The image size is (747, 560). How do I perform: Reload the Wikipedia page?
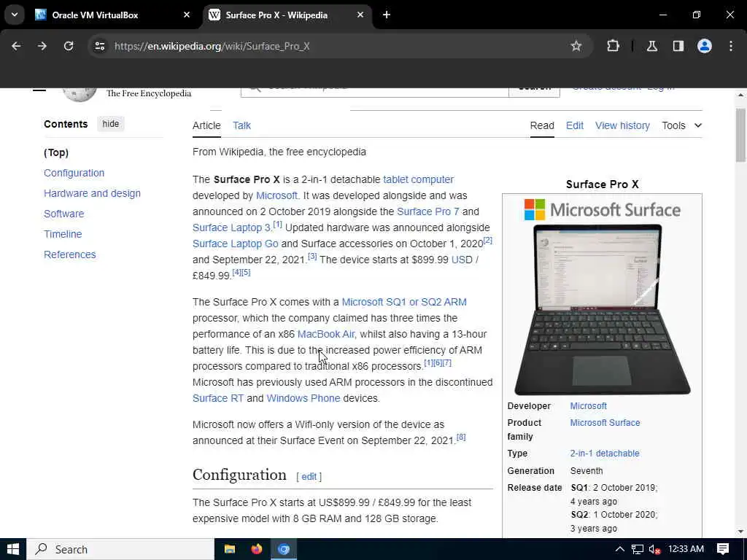(69, 46)
